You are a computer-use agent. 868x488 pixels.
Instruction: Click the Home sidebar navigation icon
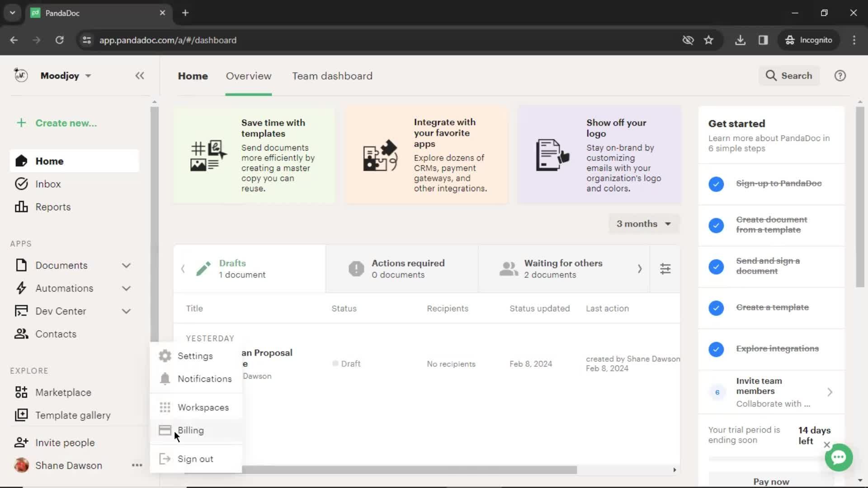[x=21, y=161]
